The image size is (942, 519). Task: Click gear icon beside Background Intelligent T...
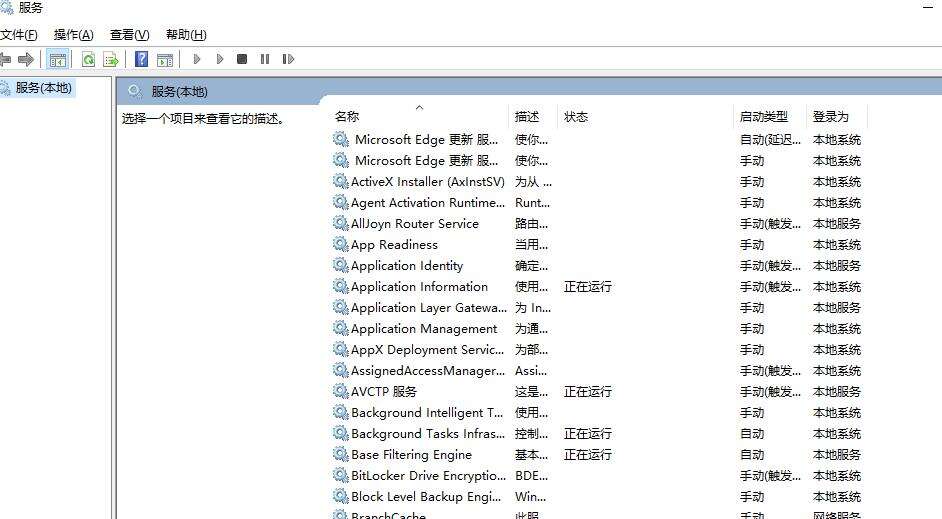341,413
